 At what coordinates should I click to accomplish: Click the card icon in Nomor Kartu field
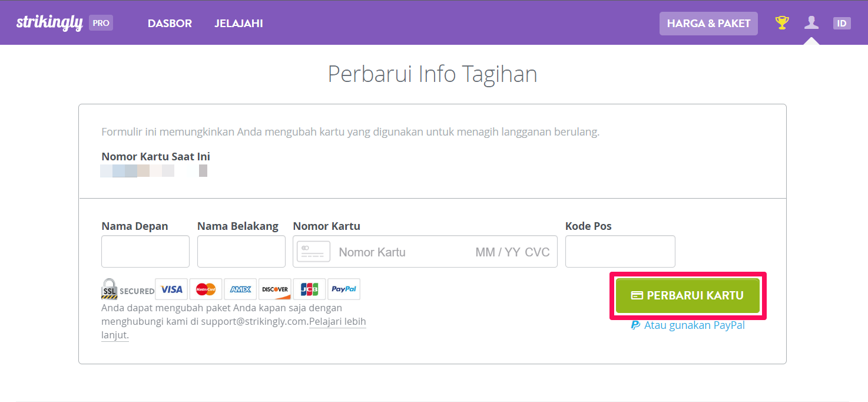313,252
